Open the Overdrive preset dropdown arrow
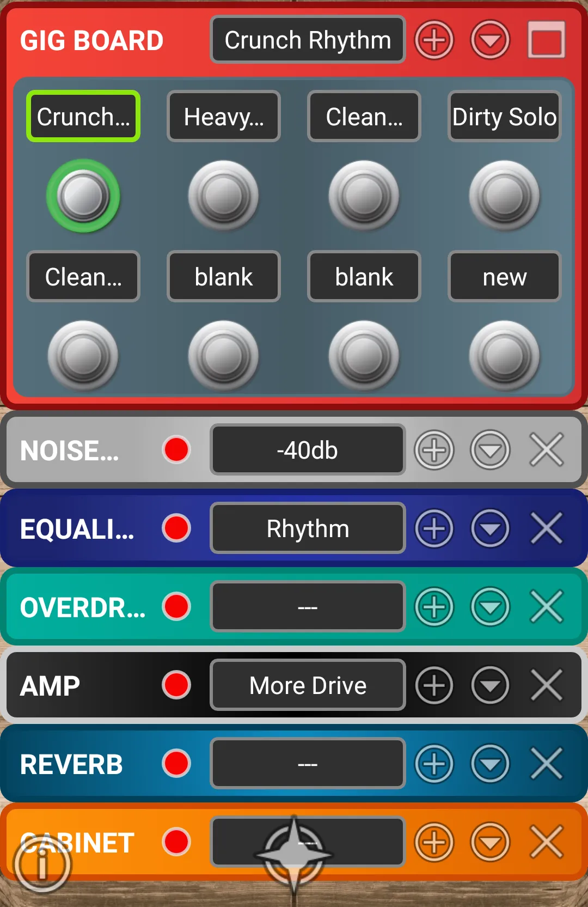The width and height of the screenshot is (588, 907). tap(490, 607)
